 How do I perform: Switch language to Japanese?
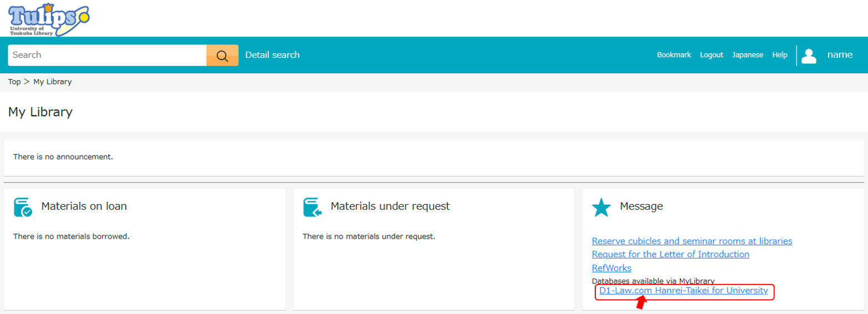[748, 55]
